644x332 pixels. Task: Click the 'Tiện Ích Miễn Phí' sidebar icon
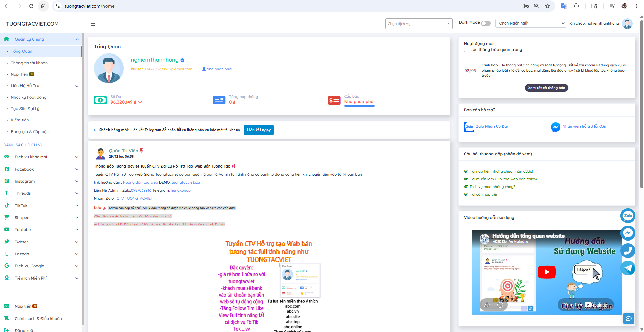point(7,278)
